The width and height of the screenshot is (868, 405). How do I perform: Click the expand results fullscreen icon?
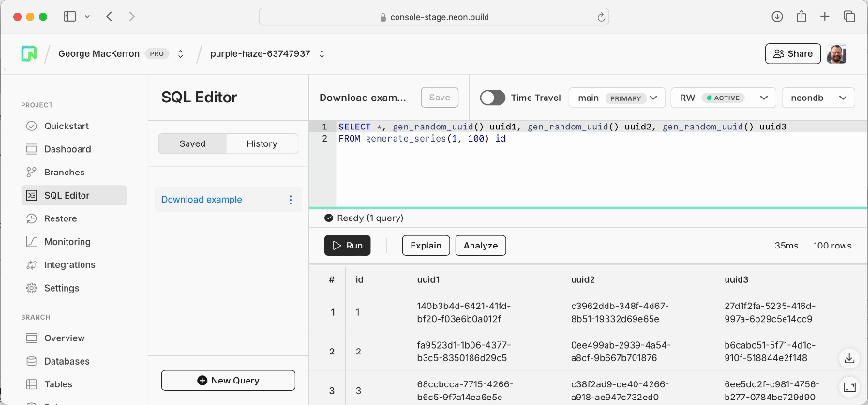click(848, 386)
